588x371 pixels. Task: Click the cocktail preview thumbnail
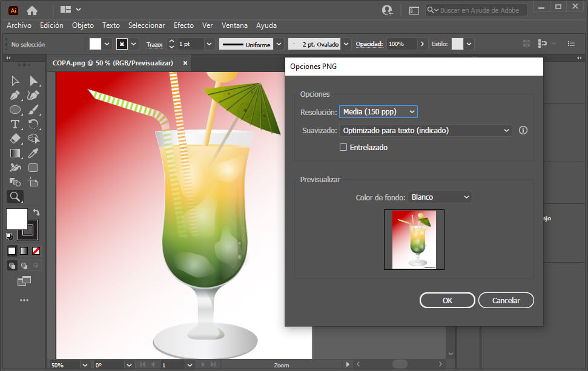(414, 239)
